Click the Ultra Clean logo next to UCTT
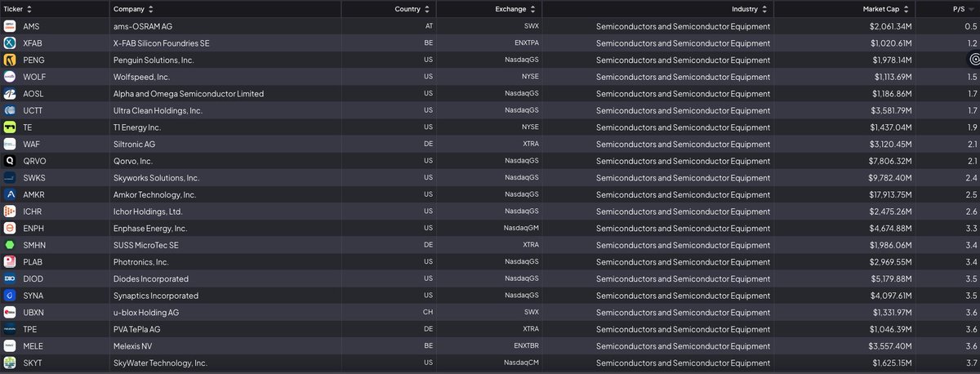This screenshot has width=980, height=374. 10,110
